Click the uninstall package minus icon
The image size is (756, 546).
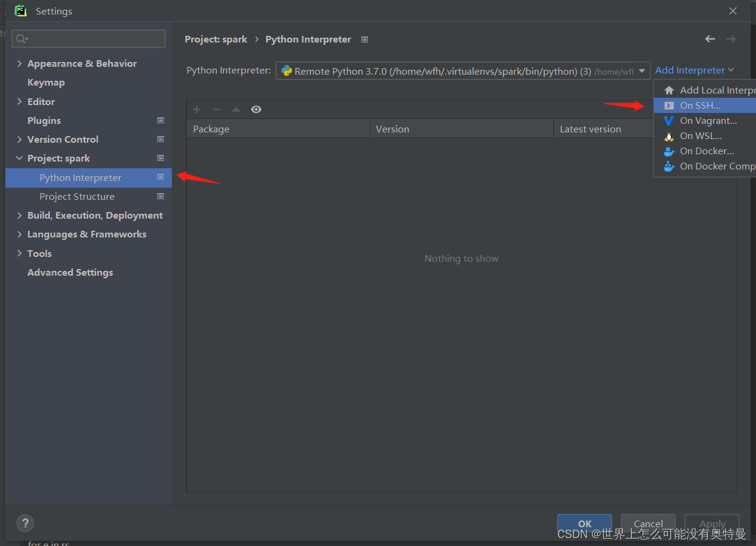[x=217, y=109]
